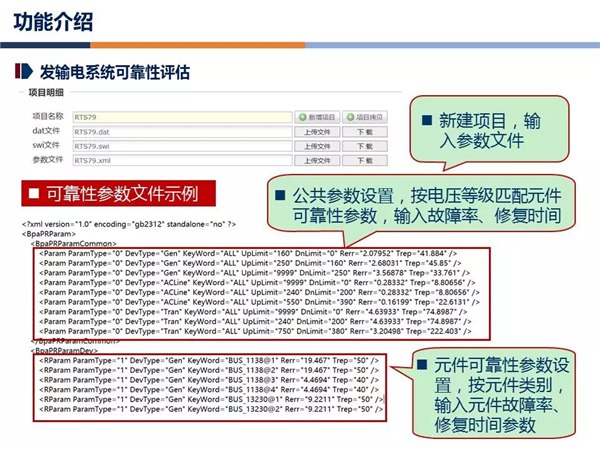Download the 参数文件 RTS79.xml

click(x=364, y=159)
